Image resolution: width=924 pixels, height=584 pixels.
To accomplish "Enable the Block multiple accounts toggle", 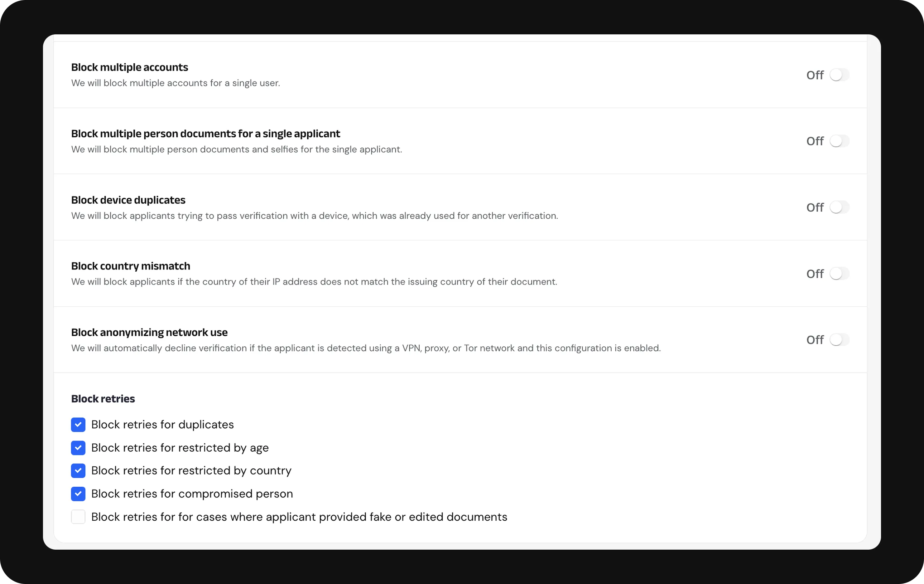I will (839, 75).
